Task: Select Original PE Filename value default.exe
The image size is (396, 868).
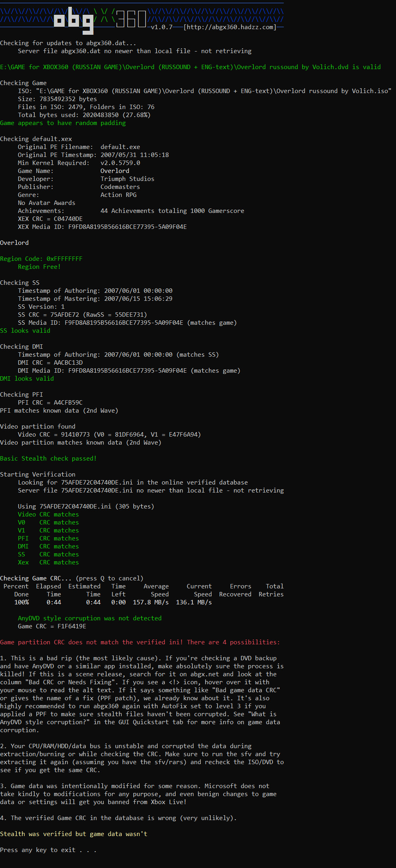Action: coord(120,147)
